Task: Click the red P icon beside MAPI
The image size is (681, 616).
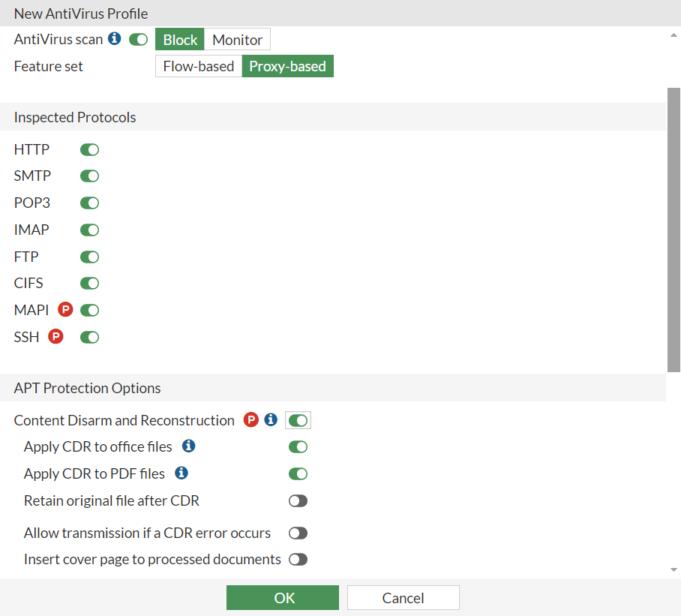Action: pos(65,310)
